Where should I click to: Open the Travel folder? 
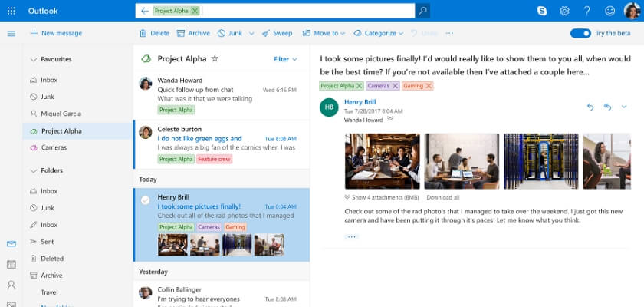click(49, 292)
